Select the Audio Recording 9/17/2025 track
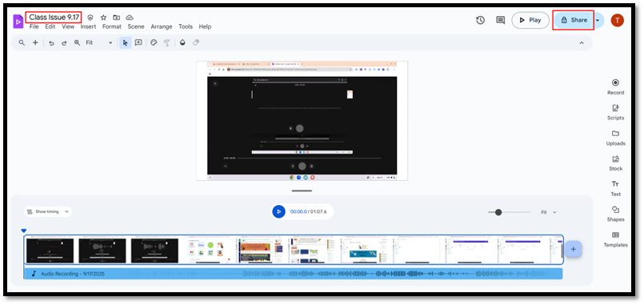This screenshot has width=644, height=305. 293,274
